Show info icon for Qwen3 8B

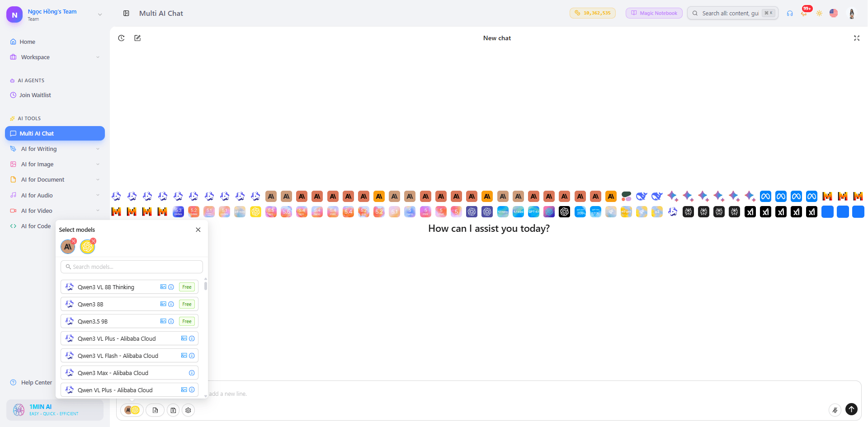coord(171,304)
